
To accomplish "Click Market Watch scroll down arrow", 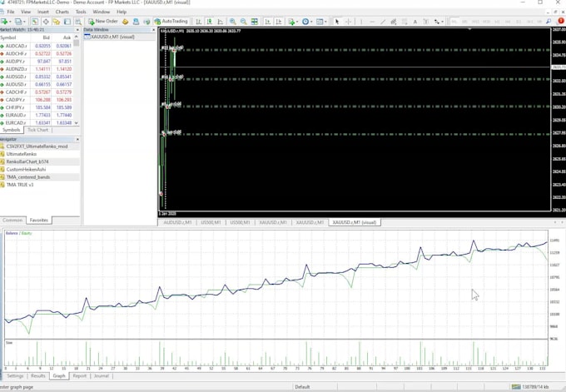I will (x=77, y=122).
